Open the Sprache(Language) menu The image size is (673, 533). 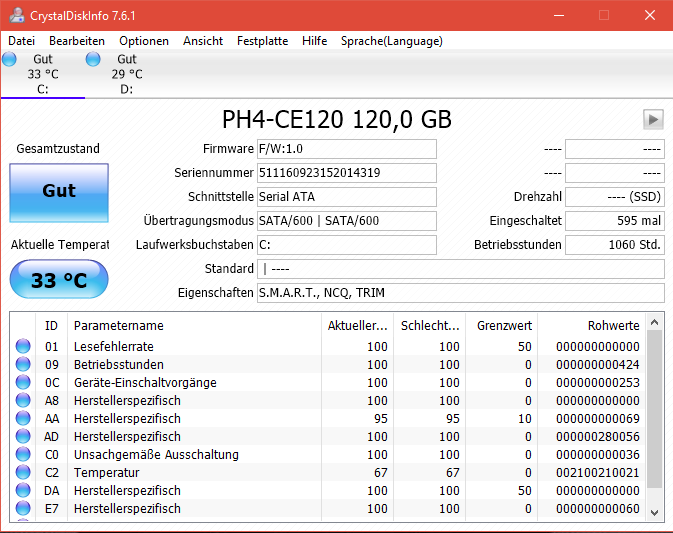click(392, 41)
